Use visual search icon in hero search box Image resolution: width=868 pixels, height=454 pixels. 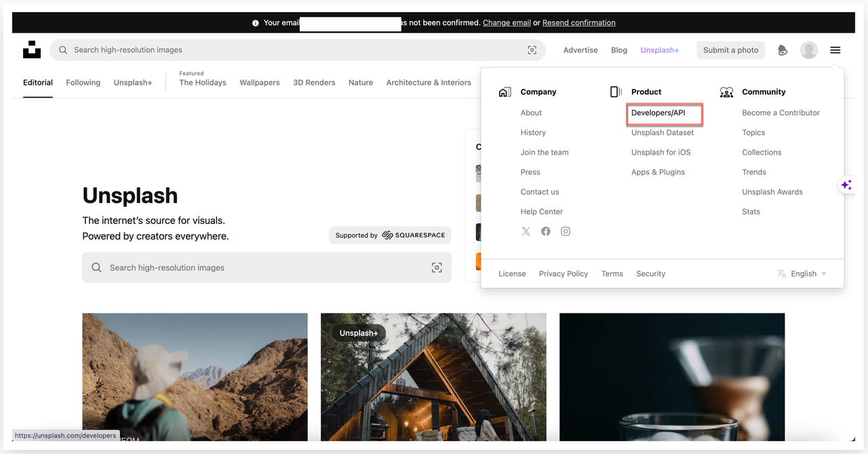437,267
